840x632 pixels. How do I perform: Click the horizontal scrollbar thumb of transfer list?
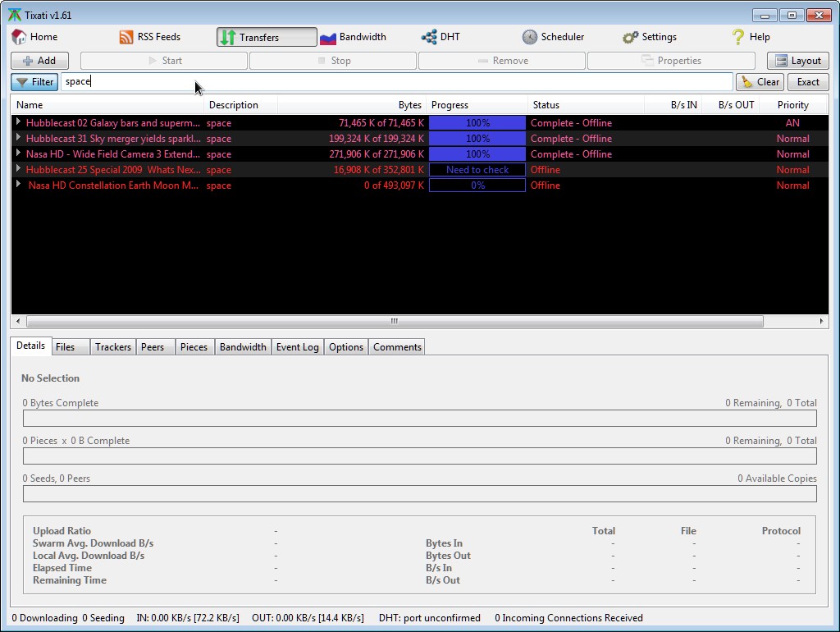[x=395, y=322]
